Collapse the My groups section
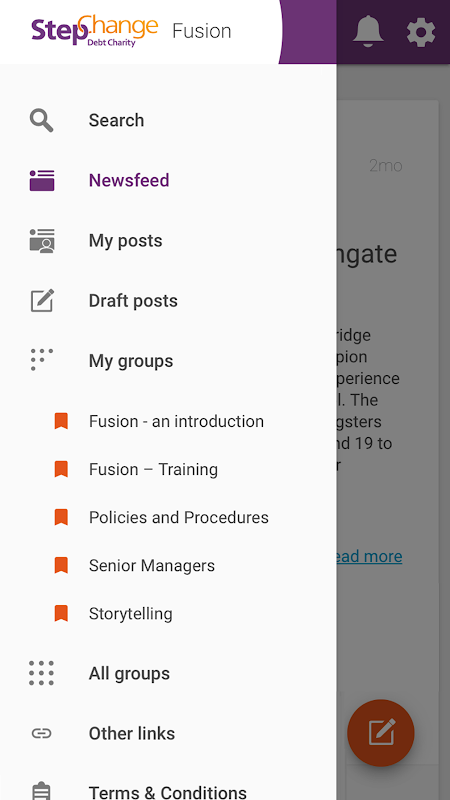 pyautogui.click(x=168, y=361)
